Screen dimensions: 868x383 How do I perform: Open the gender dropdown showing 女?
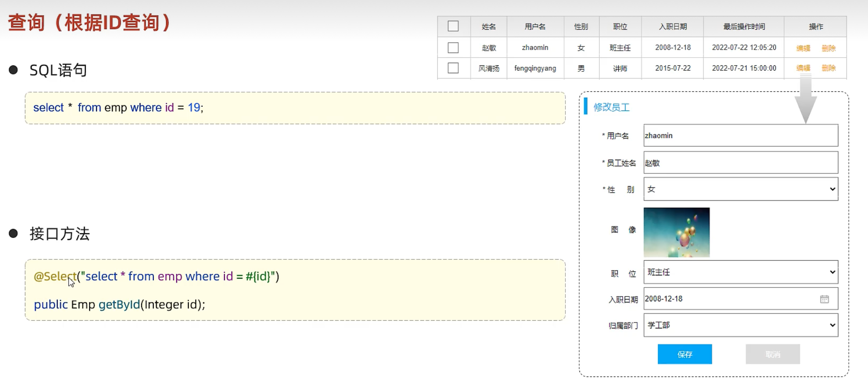point(740,189)
